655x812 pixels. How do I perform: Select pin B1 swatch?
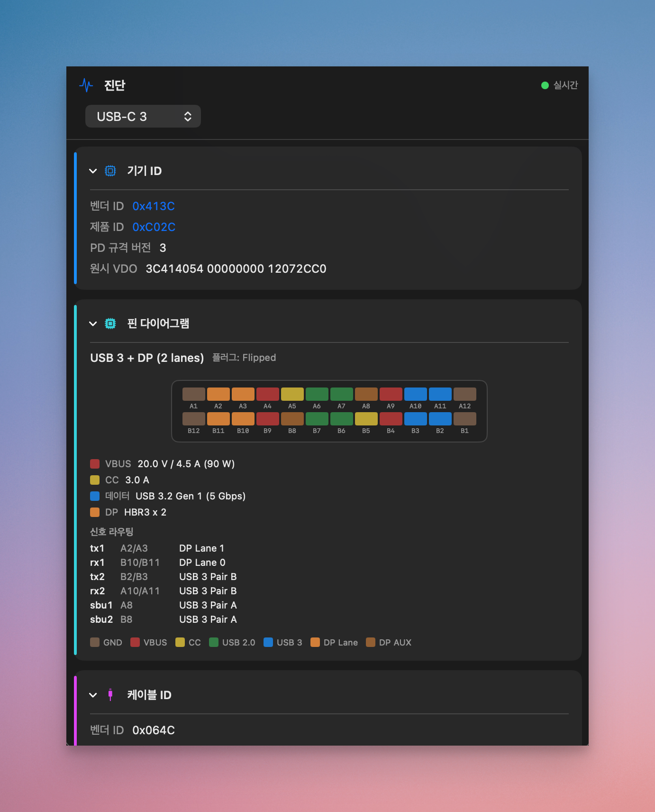465,419
